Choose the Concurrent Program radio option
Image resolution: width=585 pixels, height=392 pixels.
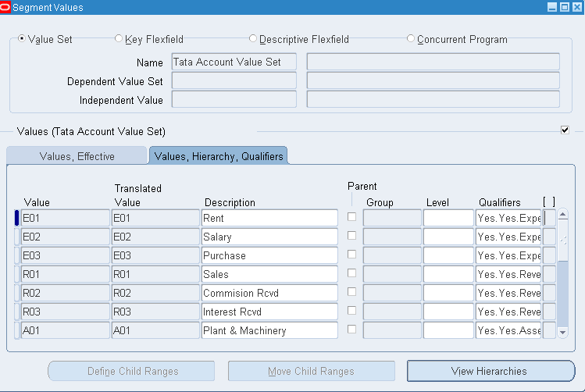point(411,38)
